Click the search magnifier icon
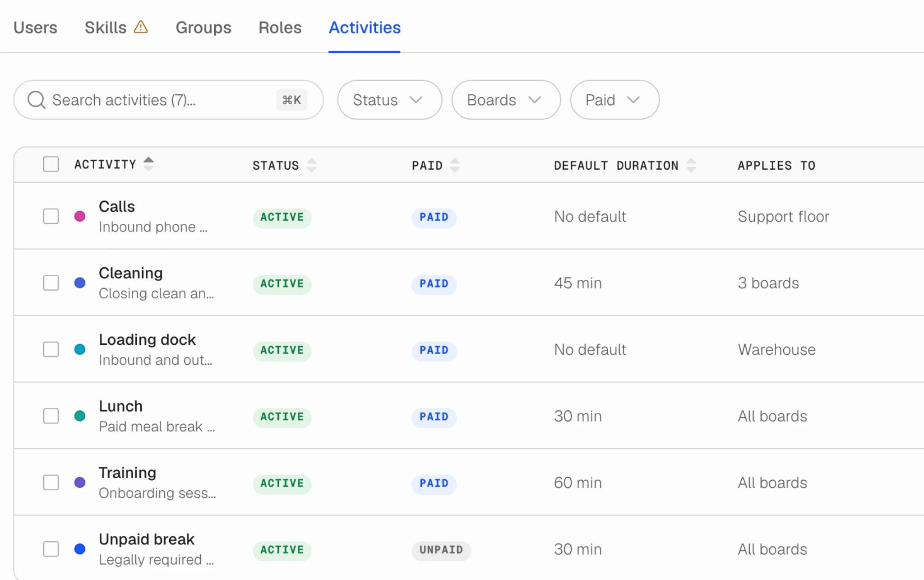The height and width of the screenshot is (580, 924). click(36, 100)
